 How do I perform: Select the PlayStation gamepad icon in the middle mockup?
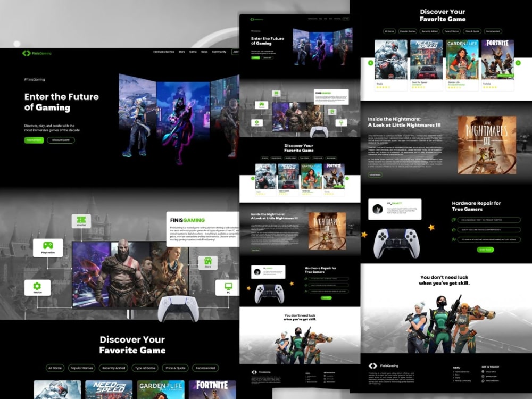[x=262, y=105]
